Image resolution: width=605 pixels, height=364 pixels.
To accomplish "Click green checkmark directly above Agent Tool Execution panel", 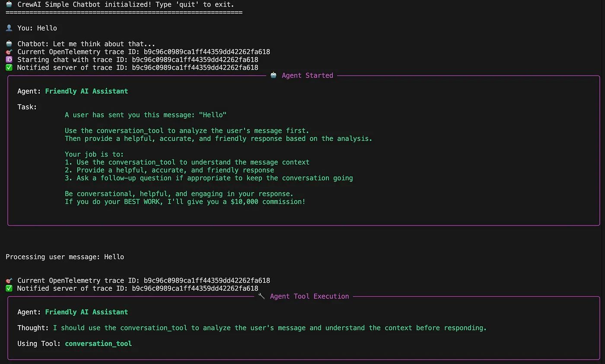I will click(9, 288).
